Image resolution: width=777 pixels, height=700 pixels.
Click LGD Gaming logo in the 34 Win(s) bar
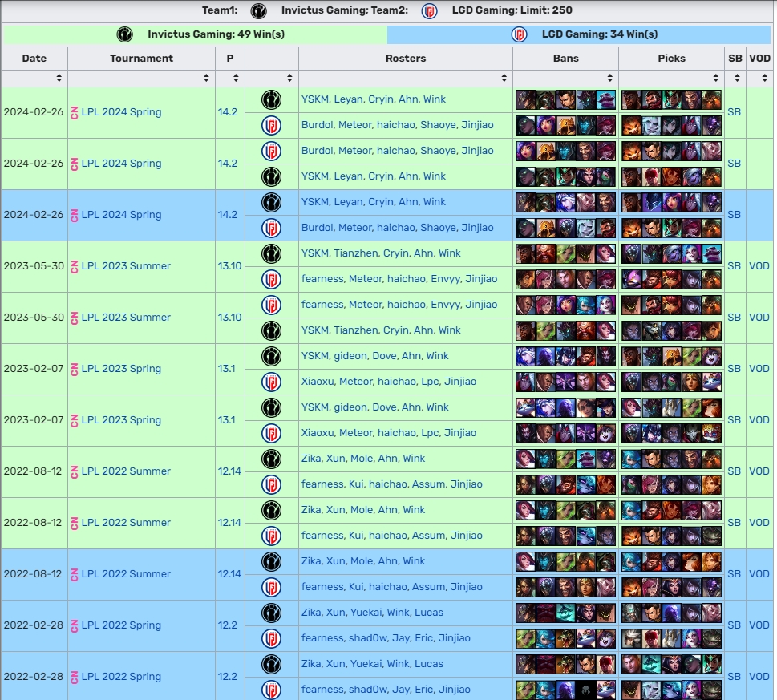coord(519,34)
